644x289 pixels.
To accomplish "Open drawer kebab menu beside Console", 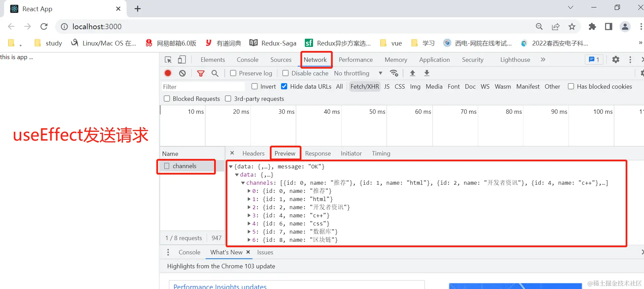I will (x=168, y=252).
